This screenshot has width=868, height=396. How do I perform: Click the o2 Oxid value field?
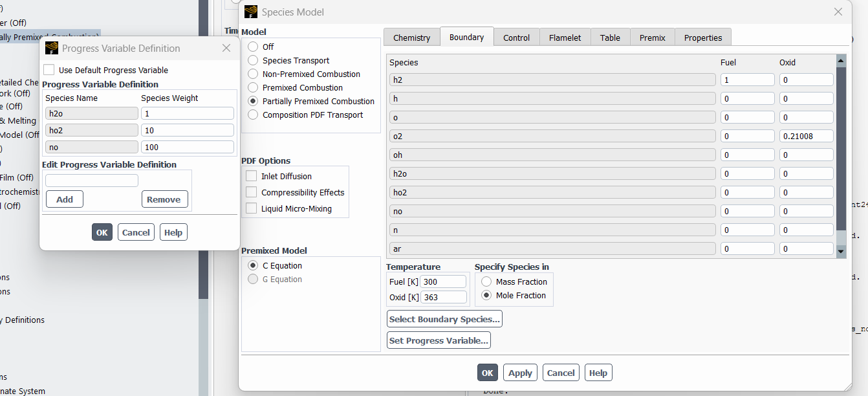pyautogui.click(x=807, y=136)
